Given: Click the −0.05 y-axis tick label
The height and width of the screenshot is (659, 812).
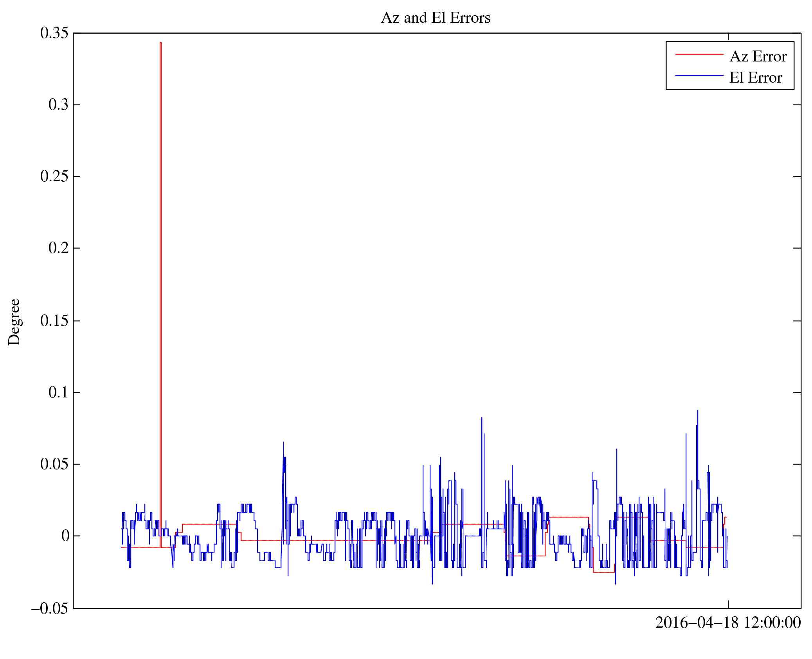Looking at the screenshot, I should [50, 608].
